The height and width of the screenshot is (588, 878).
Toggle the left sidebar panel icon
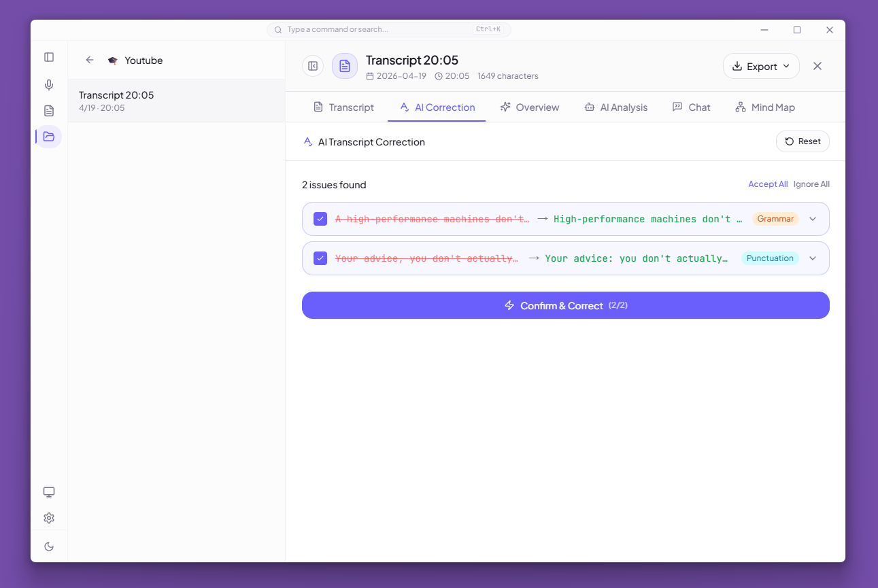coord(49,57)
